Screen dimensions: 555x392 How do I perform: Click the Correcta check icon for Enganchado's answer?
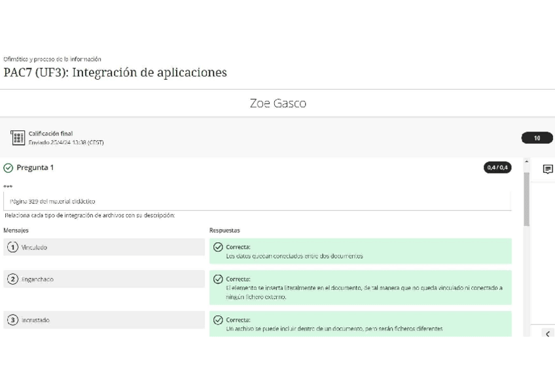pyautogui.click(x=219, y=279)
